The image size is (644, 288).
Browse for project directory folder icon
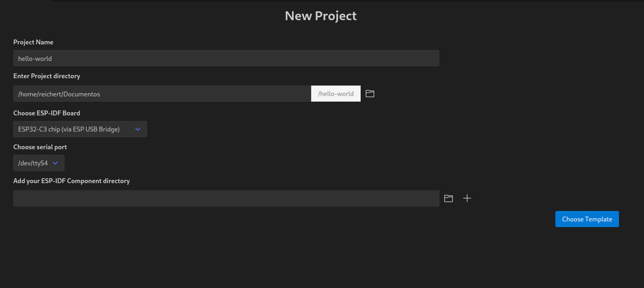pyautogui.click(x=370, y=94)
